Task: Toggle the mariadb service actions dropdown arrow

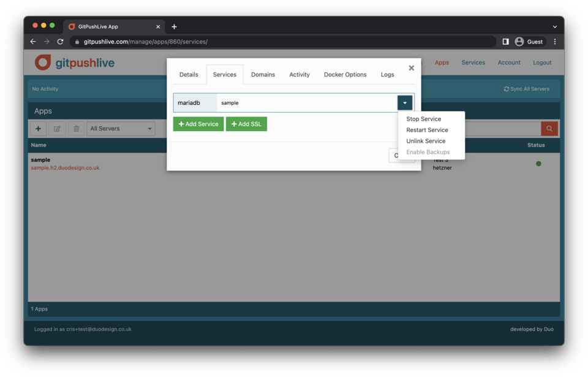Action: click(x=404, y=103)
